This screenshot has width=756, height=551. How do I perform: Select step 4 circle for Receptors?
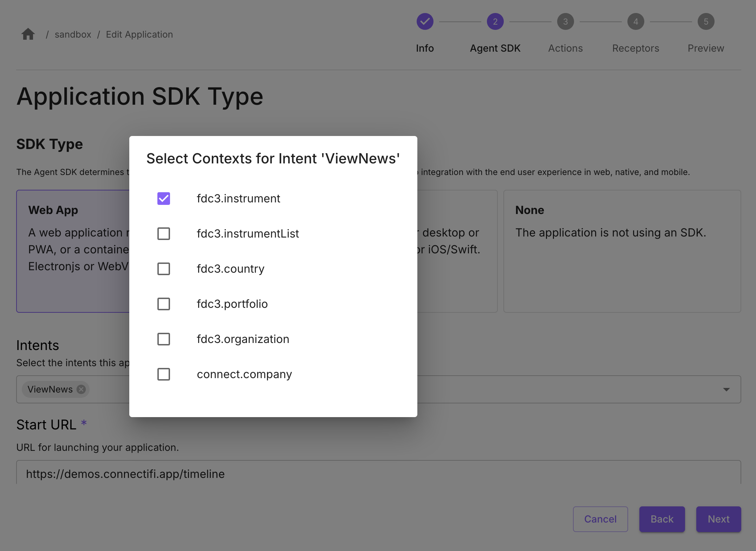636,22
